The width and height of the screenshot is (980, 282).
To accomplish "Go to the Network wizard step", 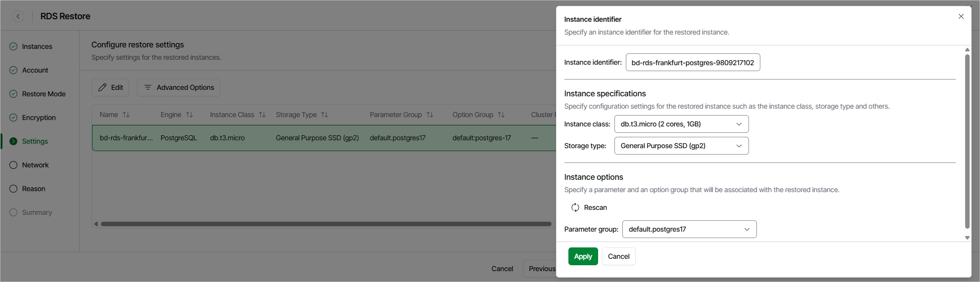I will (35, 165).
